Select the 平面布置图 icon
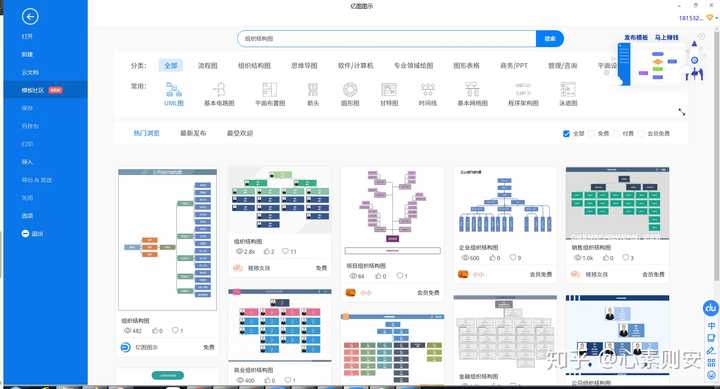This screenshot has width=720, height=389. click(x=270, y=89)
